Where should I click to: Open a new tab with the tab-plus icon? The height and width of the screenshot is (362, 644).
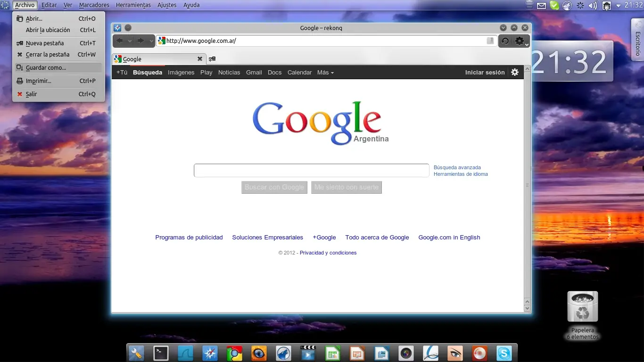[212, 59]
